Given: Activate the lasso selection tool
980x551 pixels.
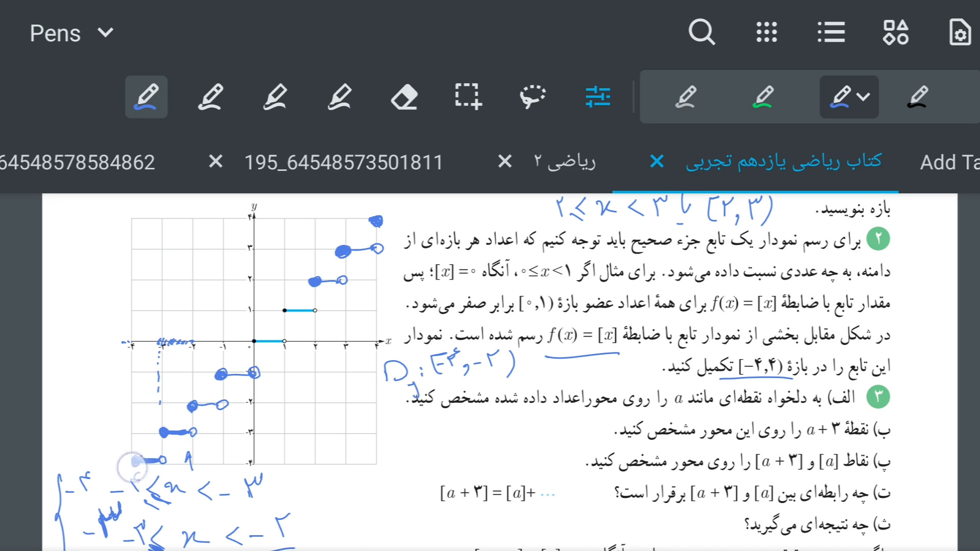Looking at the screenshot, I should coord(532,96).
